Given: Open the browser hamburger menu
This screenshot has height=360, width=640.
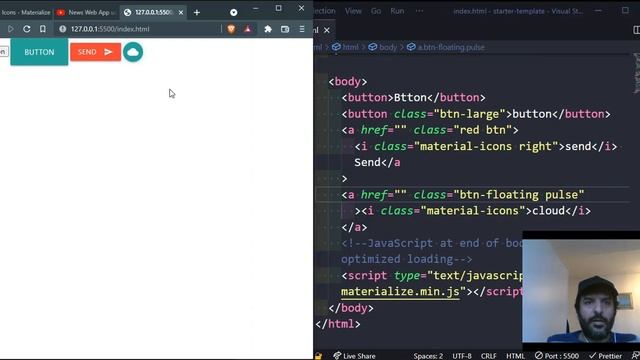Looking at the screenshot, I should [x=302, y=29].
